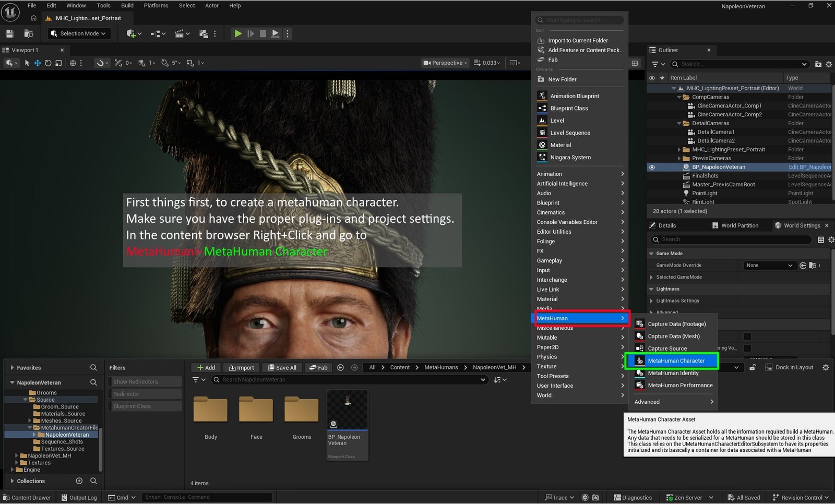Select the rotate gizmo tool in viewport
Viewport: 835px width, 504px height.
tap(48, 63)
